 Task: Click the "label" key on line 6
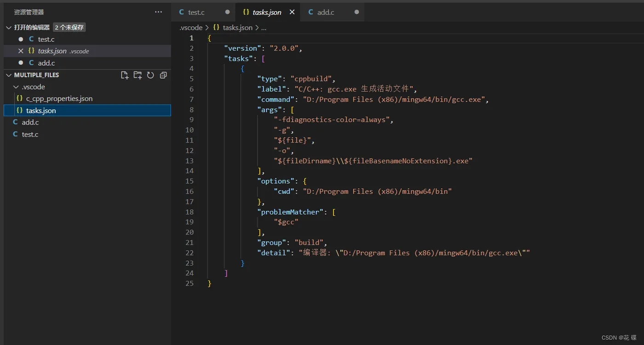(x=271, y=89)
